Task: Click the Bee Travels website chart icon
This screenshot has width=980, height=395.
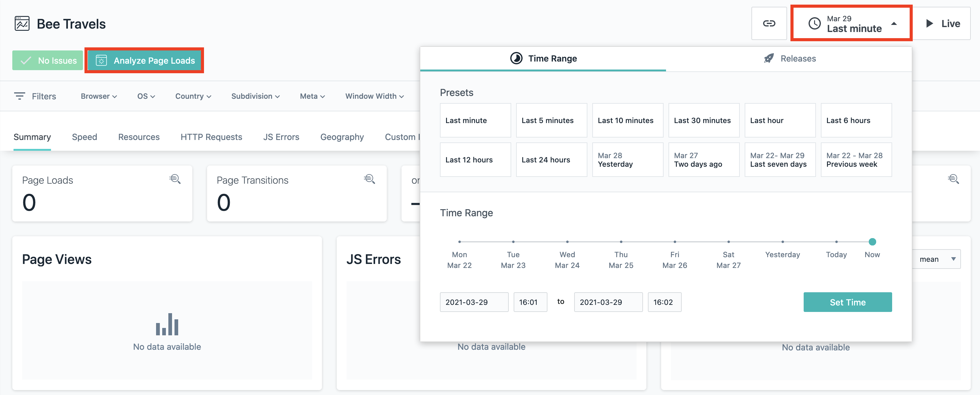Action: point(22,24)
